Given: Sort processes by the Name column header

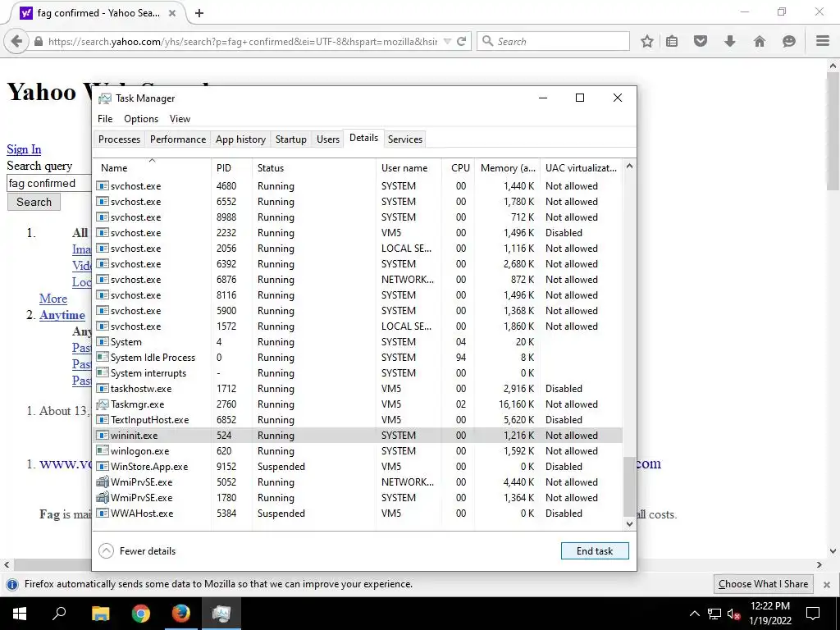Looking at the screenshot, I should (x=152, y=167).
